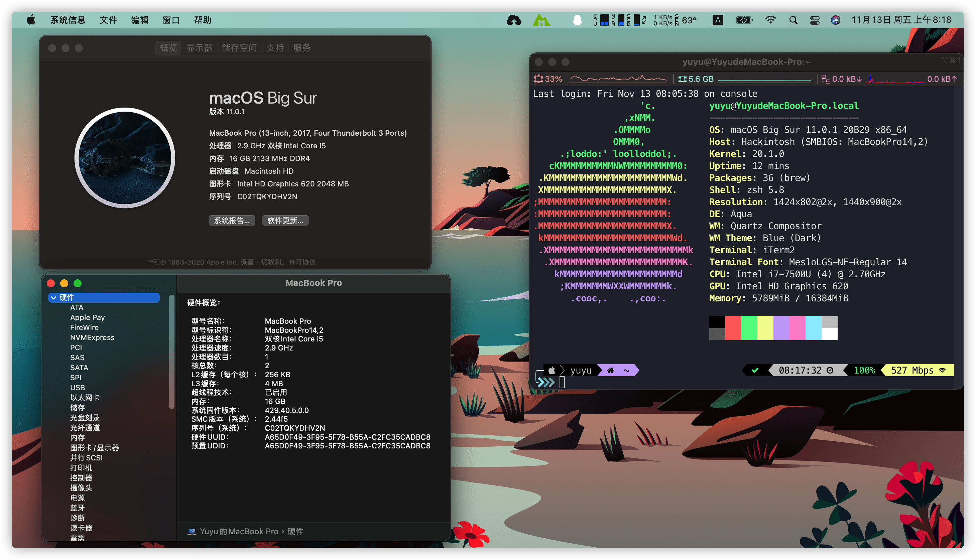This screenshot has height=560, width=976.
Task: Click the cloud icon in the menu bar
Action: point(514,20)
